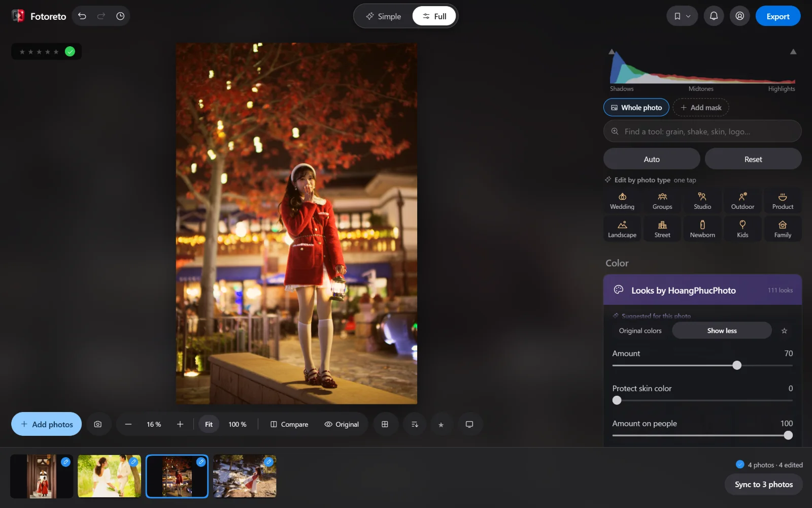Switch to Simple mode
This screenshot has height=508, width=812.
tap(384, 16)
